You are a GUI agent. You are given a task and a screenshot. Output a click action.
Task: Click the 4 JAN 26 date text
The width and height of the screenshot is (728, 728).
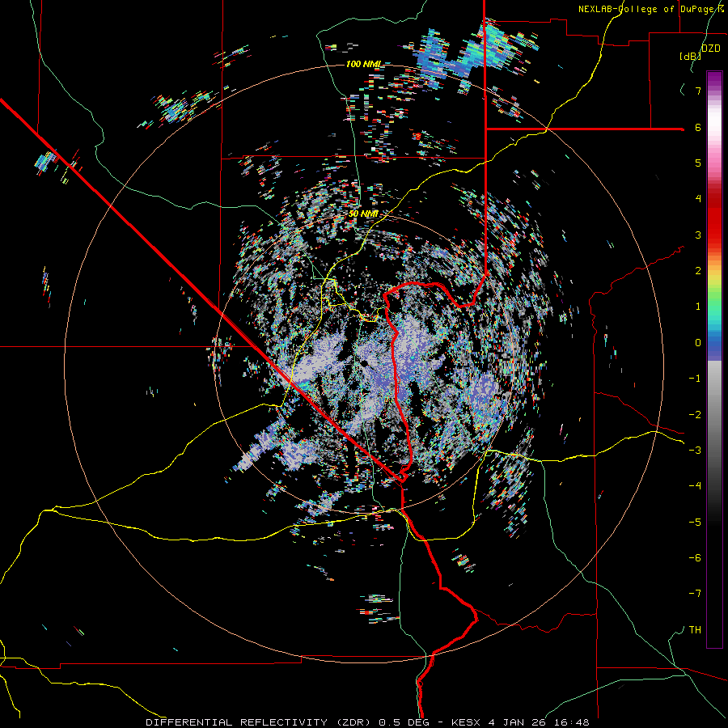[x=515, y=722]
